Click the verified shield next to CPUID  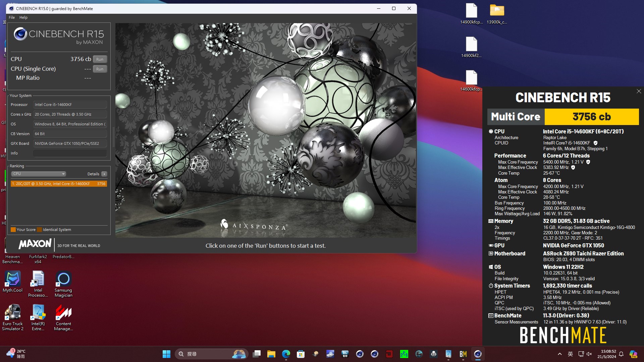595,143
